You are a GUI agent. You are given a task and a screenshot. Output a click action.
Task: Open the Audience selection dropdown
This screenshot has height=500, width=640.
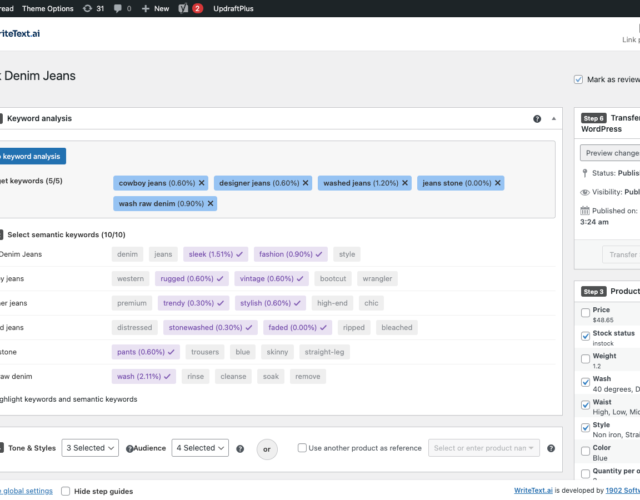tap(200, 448)
